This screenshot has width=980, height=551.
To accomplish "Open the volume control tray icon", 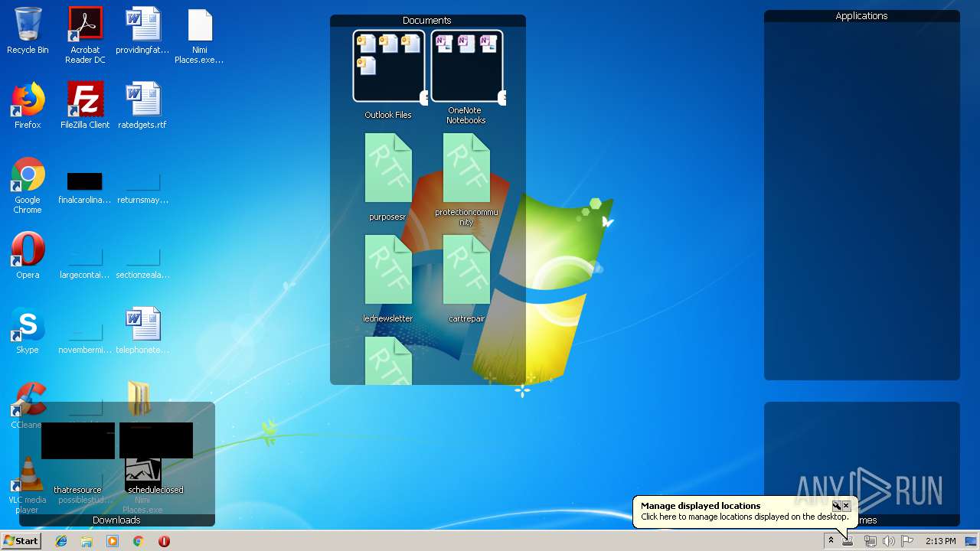I will pos(889,541).
